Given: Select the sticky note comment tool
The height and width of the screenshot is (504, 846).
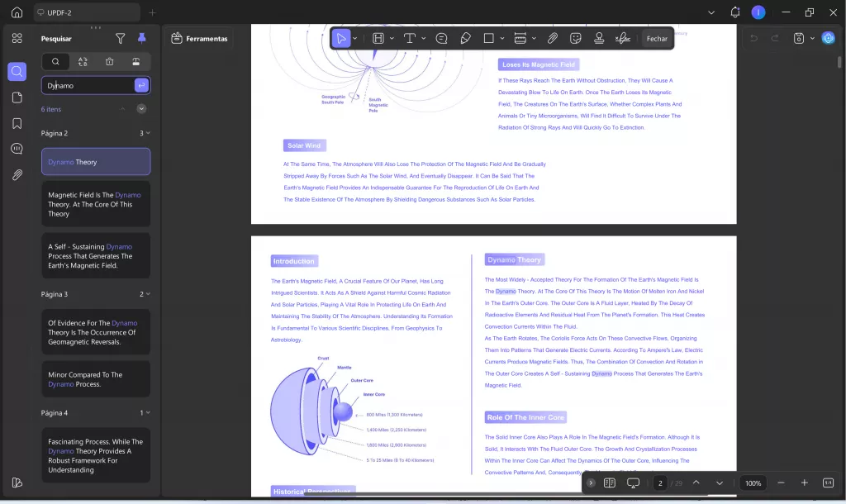Looking at the screenshot, I should 441,38.
